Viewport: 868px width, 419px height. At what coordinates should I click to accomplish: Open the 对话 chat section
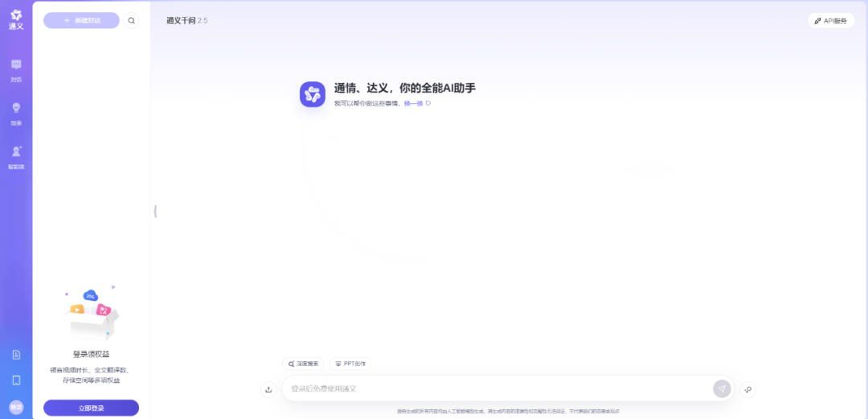point(16,71)
